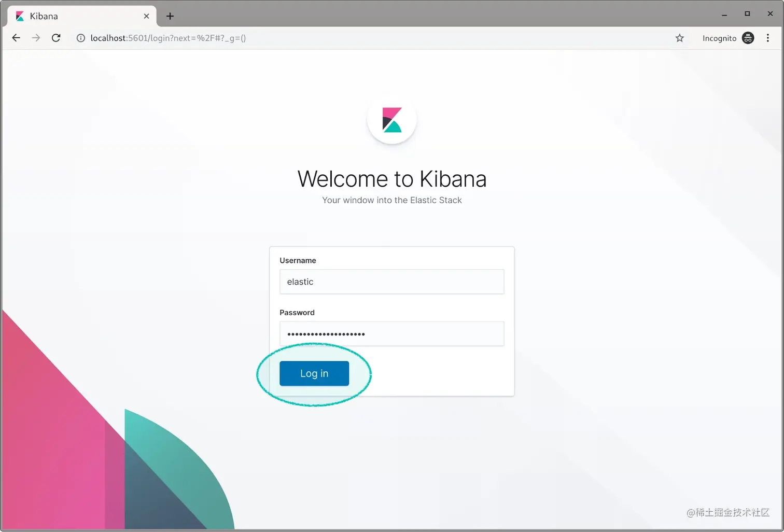
Task: Click the Incognito profile avatar icon
Action: [x=748, y=38]
